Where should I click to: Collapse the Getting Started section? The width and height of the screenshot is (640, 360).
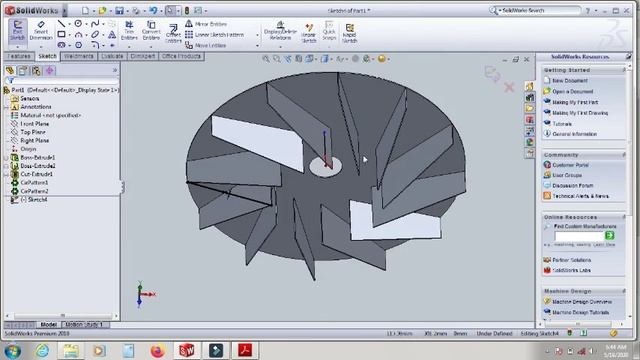(x=624, y=70)
